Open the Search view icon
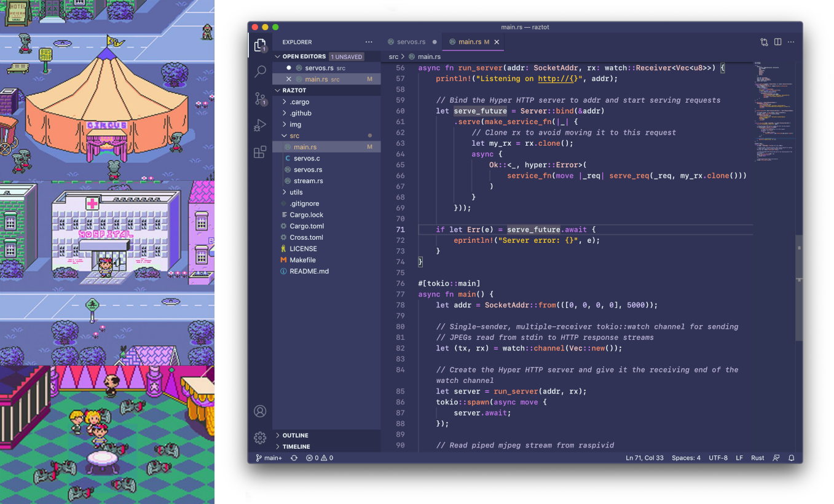This screenshot has width=834, height=504. tap(260, 71)
